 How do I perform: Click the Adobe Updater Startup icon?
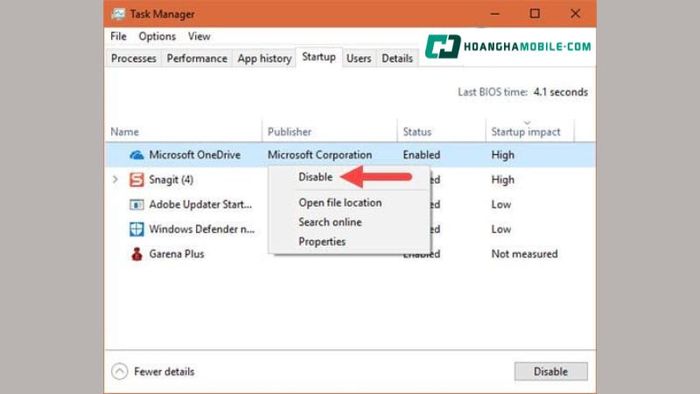(x=137, y=204)
